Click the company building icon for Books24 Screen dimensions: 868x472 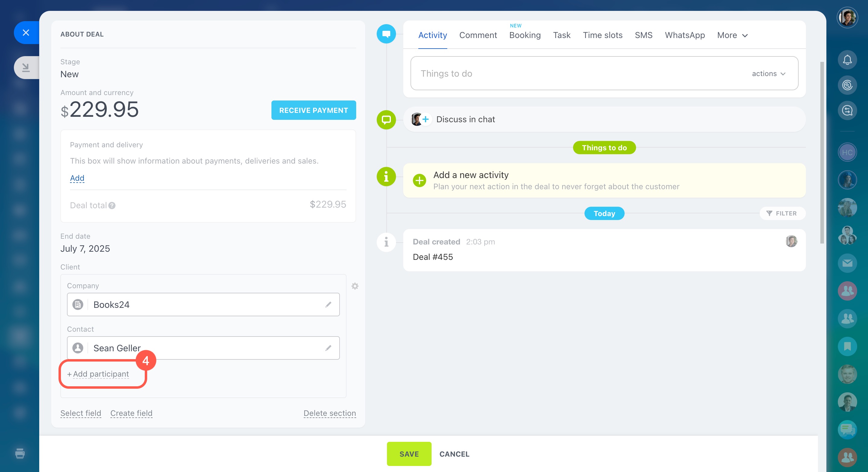click(x=78, y=305)
